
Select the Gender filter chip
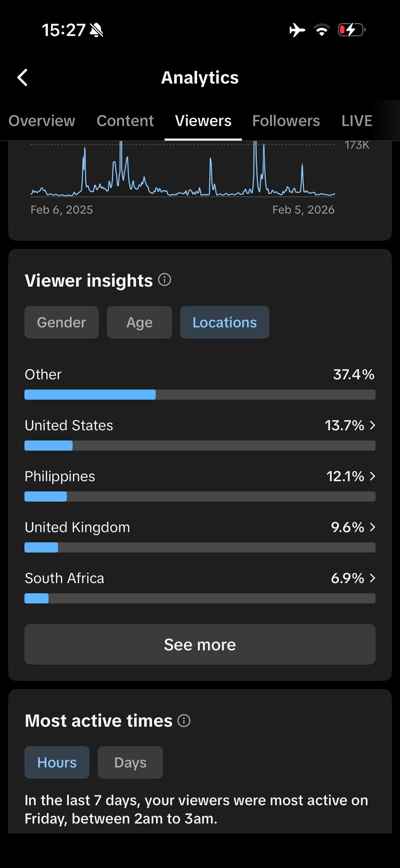(61, 322)
